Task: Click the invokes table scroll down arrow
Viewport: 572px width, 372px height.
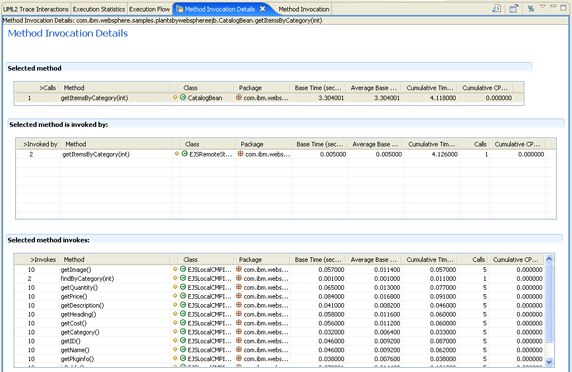Action: [549, 362]
